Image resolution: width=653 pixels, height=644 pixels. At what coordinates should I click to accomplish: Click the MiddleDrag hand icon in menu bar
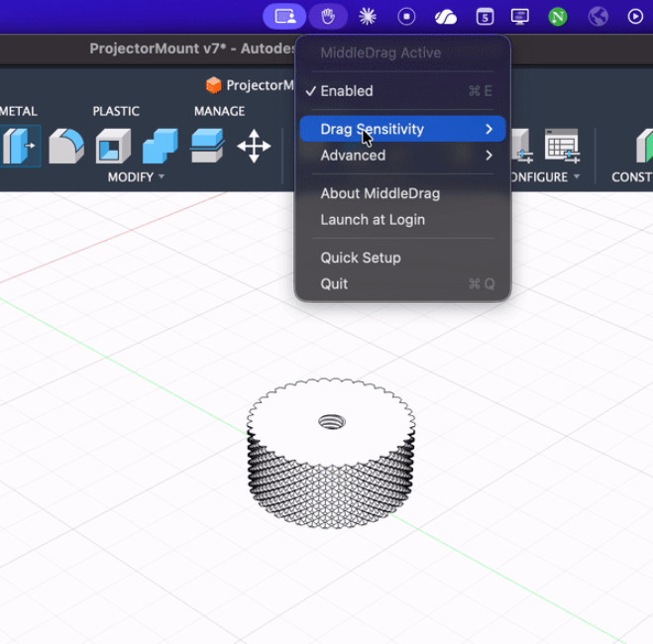click(x=327, y=16)
